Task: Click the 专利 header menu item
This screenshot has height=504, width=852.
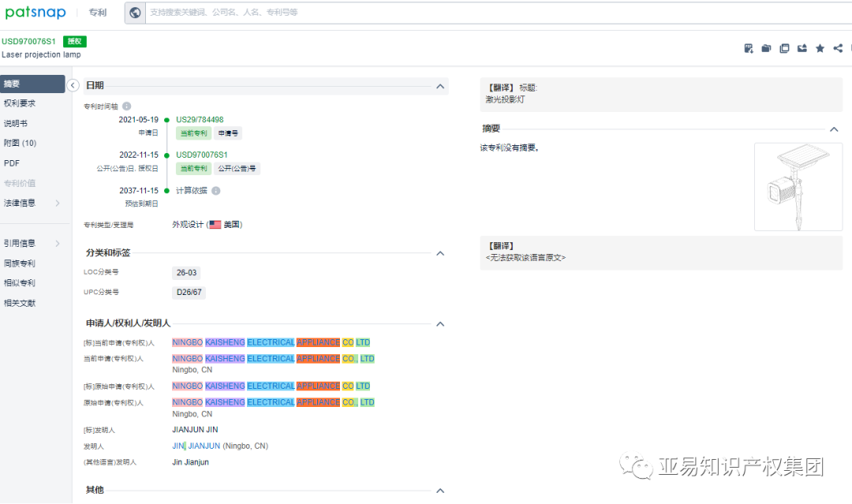Action: click(x=98, y=13)
